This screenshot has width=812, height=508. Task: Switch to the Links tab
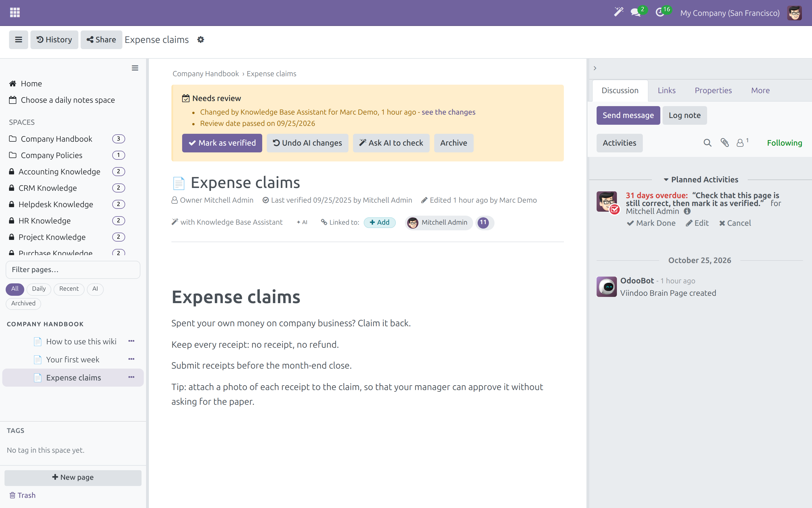667,90
